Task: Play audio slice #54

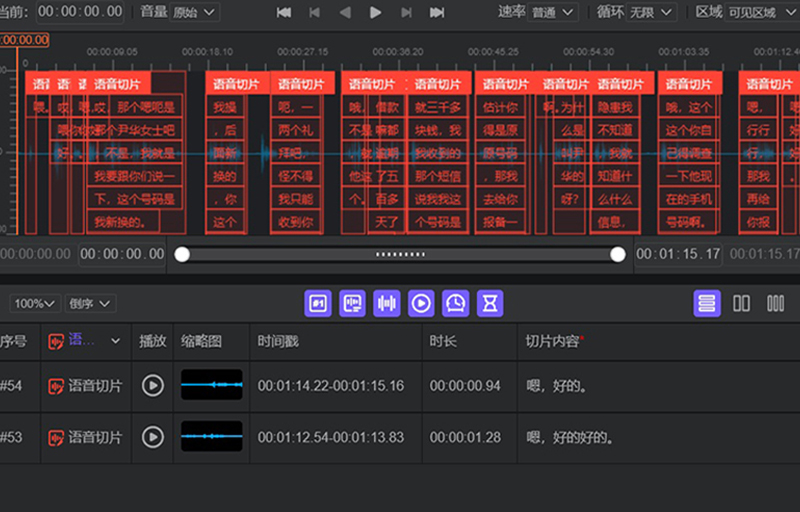Action: [153, 386]
